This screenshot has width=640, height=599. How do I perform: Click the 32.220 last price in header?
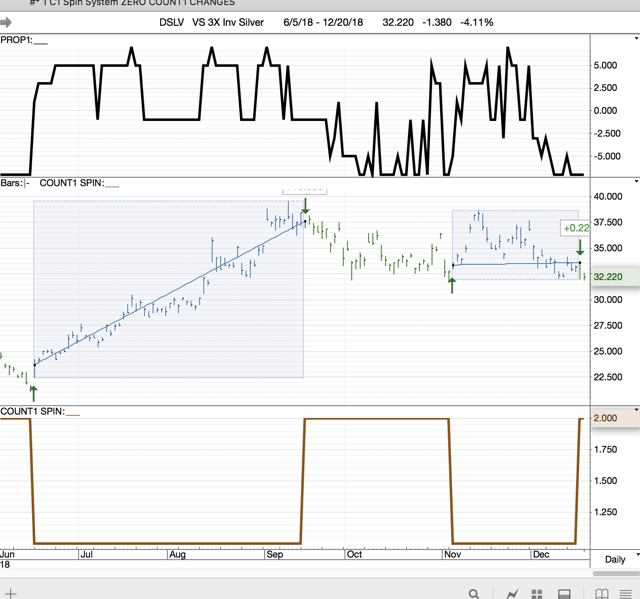pos(398,22)
